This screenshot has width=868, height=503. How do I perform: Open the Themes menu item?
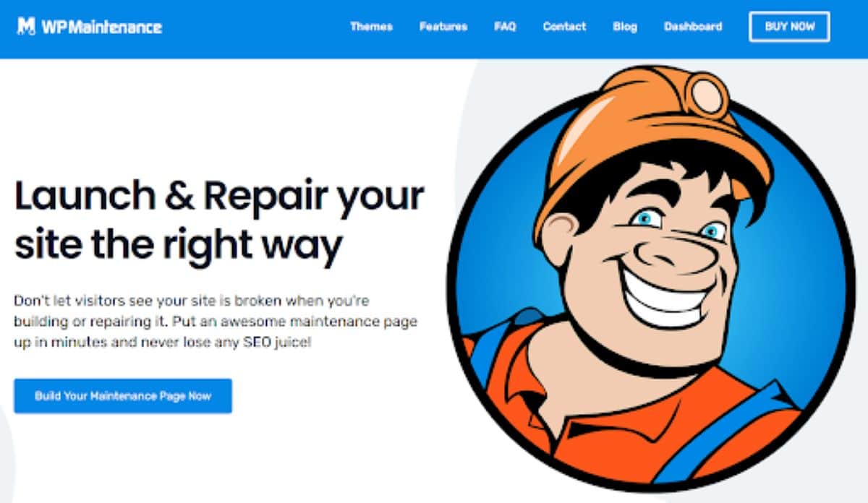[x=371, y=27]
